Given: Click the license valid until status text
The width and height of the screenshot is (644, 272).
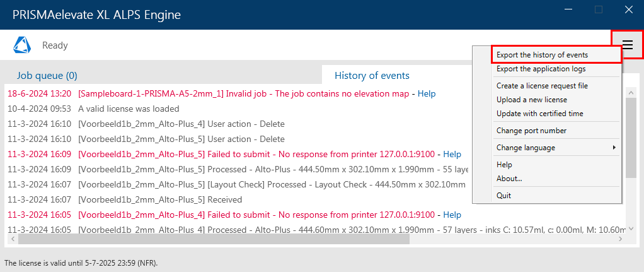Looking at the screenshot, I should pyautogui.click(x=81, y=263).
